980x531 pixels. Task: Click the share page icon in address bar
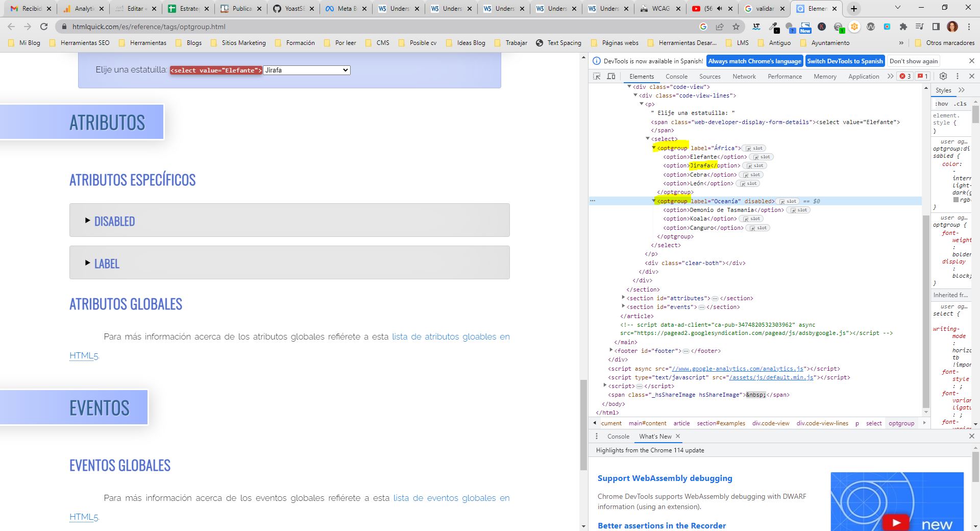[720, 27]
